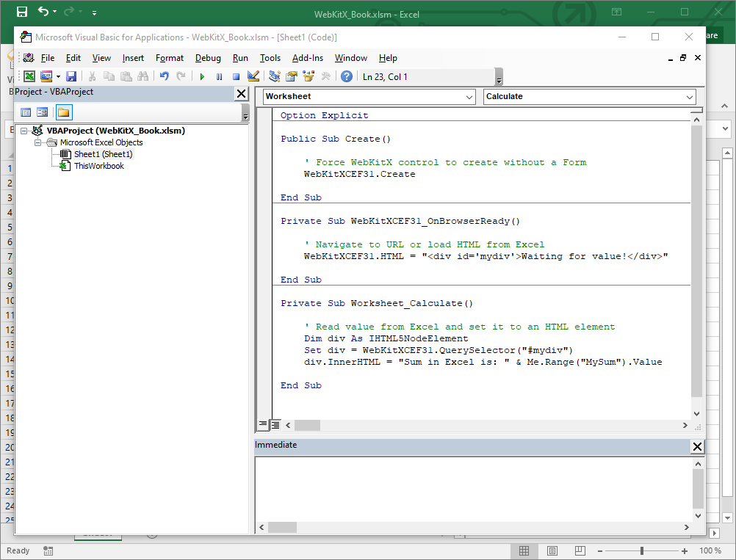This screenshot has width=736, height=560.
Task: Run the macro with the green play icon
Action: [202, 76]
